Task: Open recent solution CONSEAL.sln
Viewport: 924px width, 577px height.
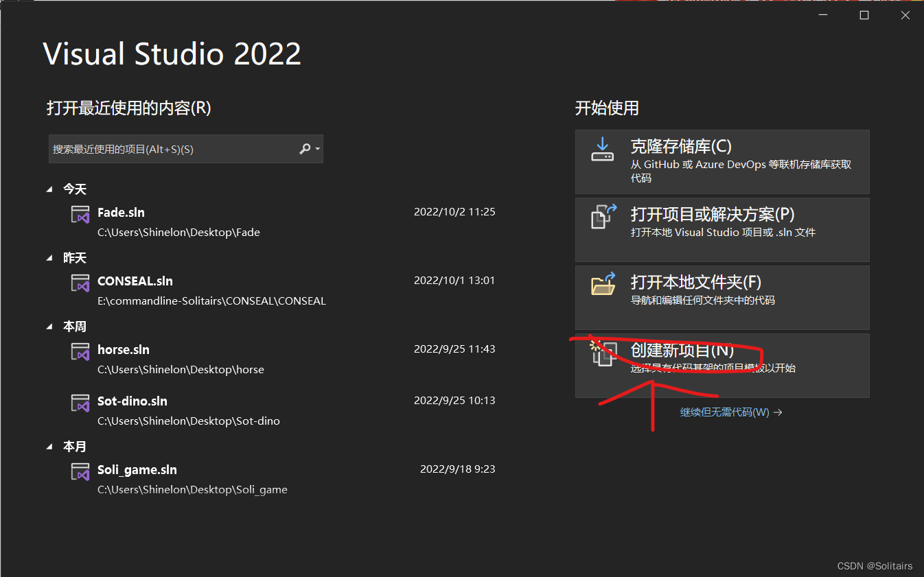Action: (x=135, y=281)
